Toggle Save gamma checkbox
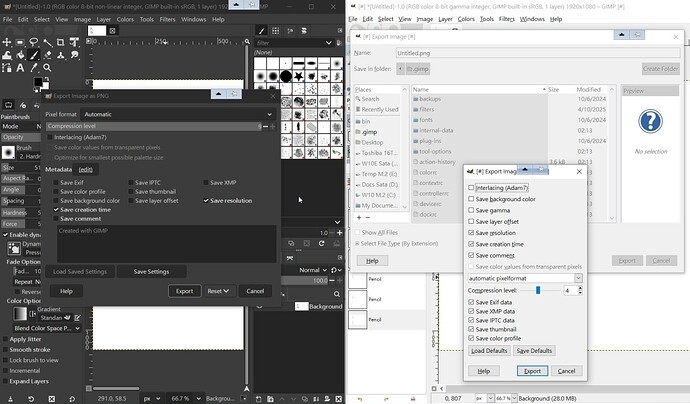Screen dimensions: 690x404 [x=472, y=211]
